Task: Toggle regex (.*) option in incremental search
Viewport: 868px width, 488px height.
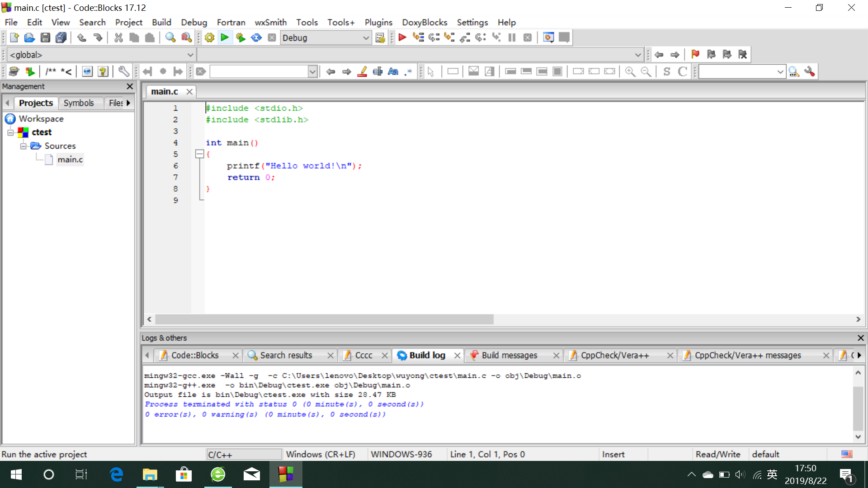Action: pos(409,71)
